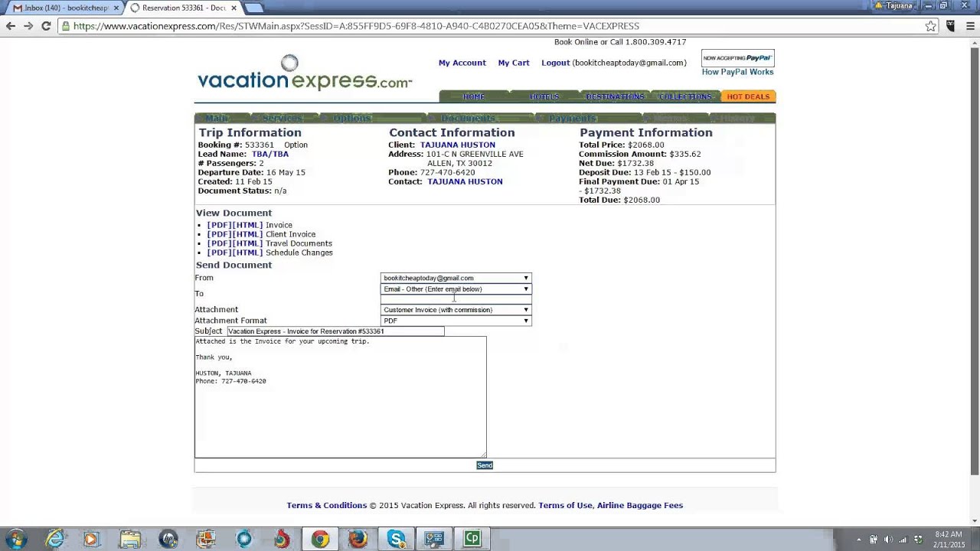Open the To recipient dropdown
This screenshot has height=551, width=980.
[456, 289]
